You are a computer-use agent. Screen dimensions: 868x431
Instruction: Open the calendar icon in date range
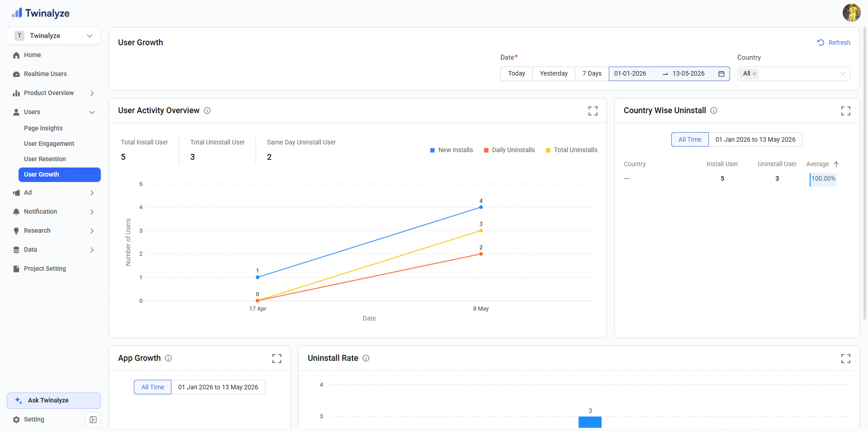[x=721, y=74]
